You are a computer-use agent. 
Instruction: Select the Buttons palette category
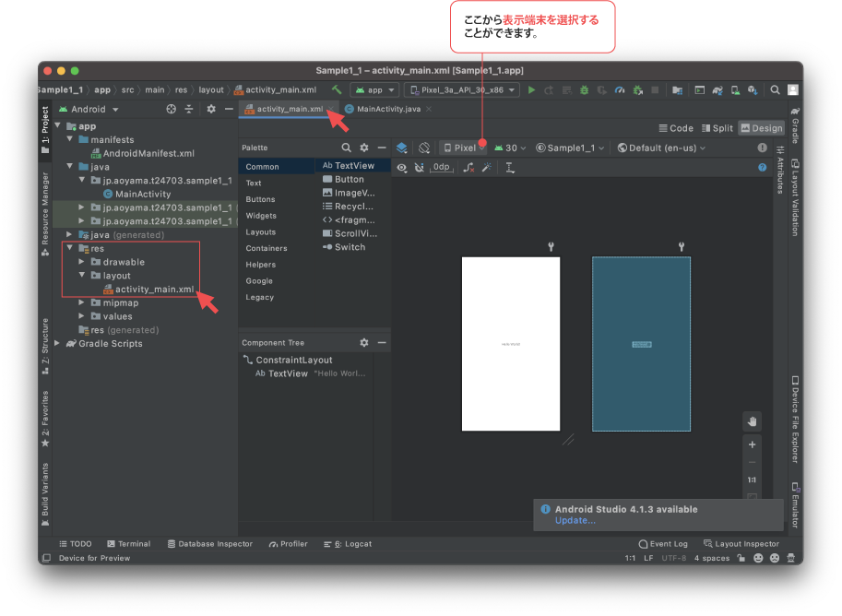[260, 199]
